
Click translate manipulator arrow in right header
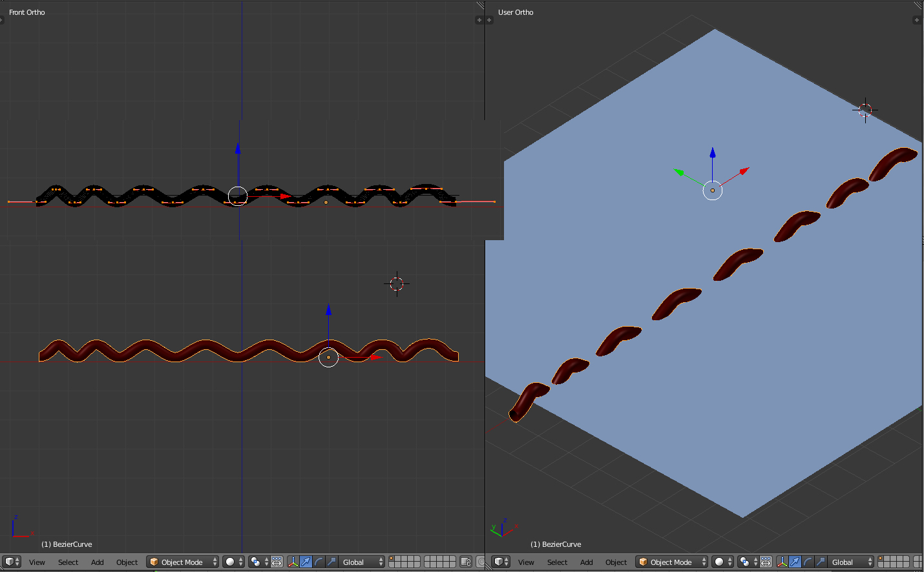795,562
